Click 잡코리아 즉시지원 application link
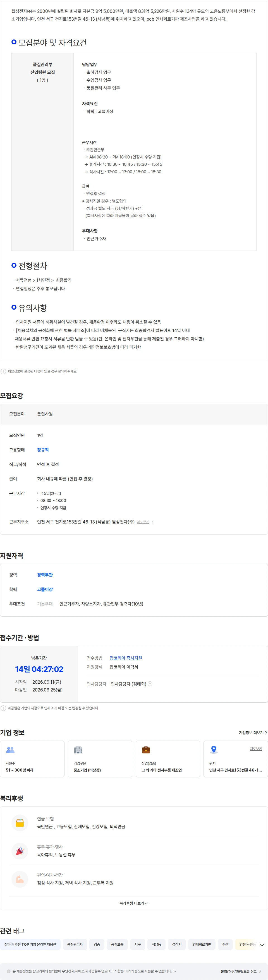The width and height of the screenshot is (268, 980). (x=126, y=658)
